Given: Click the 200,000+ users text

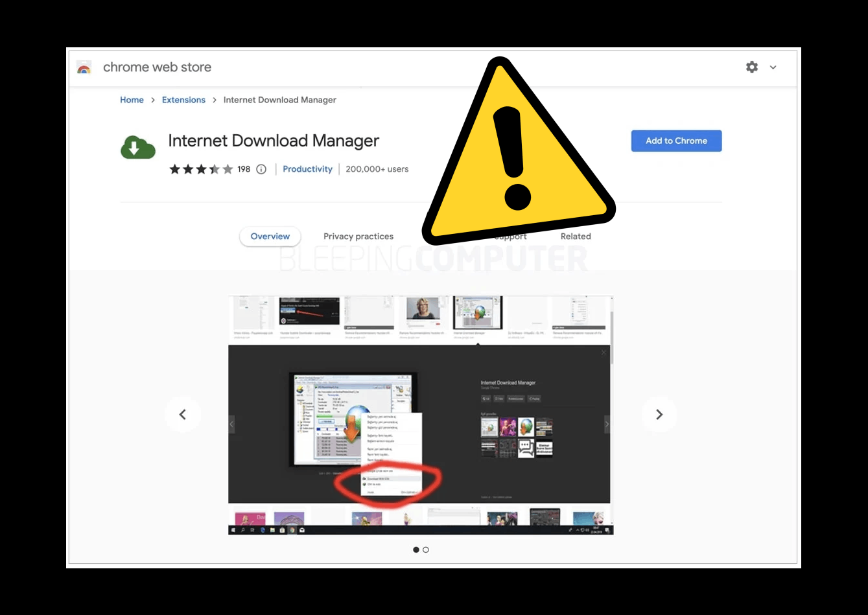Looking at the screenshot, I should pos(377,169).
